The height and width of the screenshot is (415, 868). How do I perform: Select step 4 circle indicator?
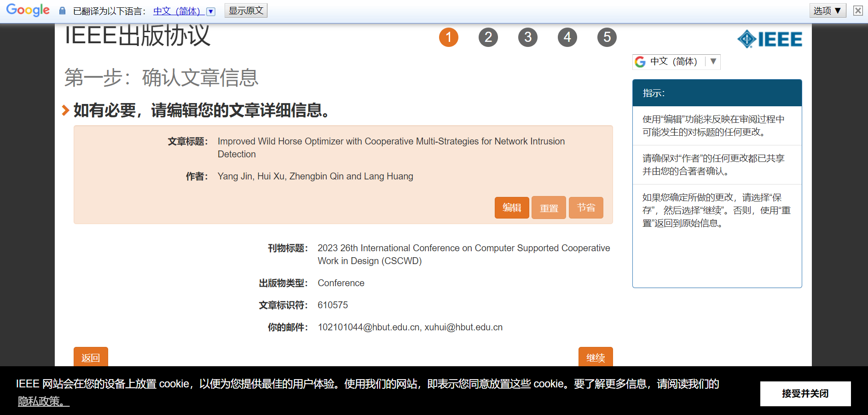(x=567, y=37)
